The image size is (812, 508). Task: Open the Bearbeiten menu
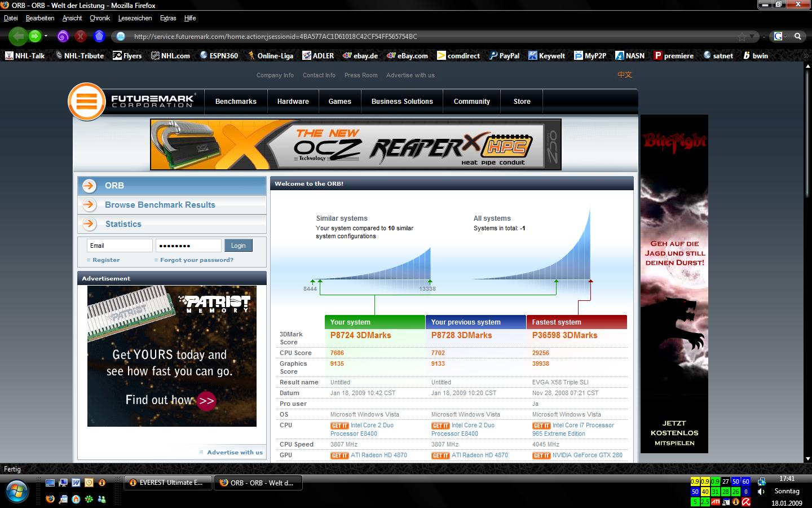pyautogui.click(x=40, y=18)
